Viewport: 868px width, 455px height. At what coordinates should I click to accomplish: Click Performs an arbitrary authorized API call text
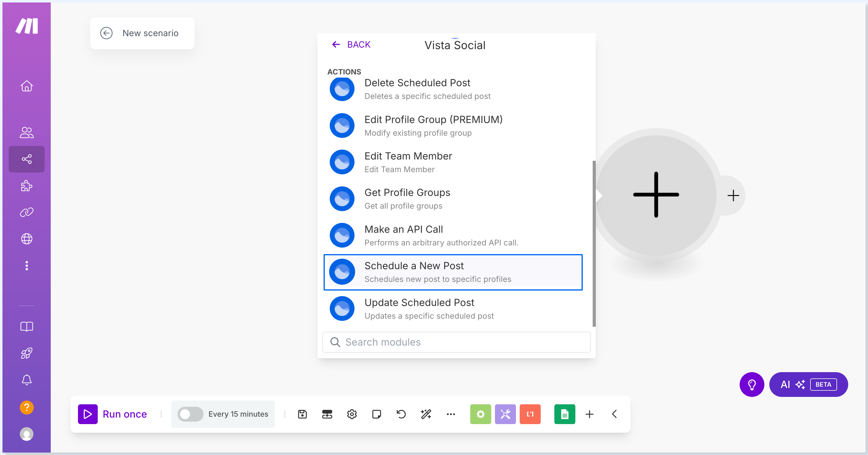tap(441, 243)
